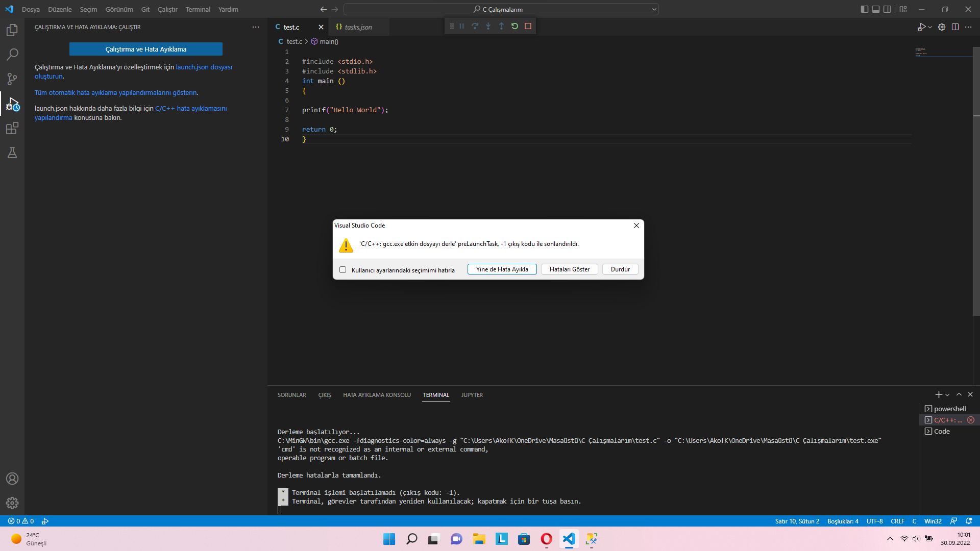Open the Testing flask icon

[x=12, y=153]
